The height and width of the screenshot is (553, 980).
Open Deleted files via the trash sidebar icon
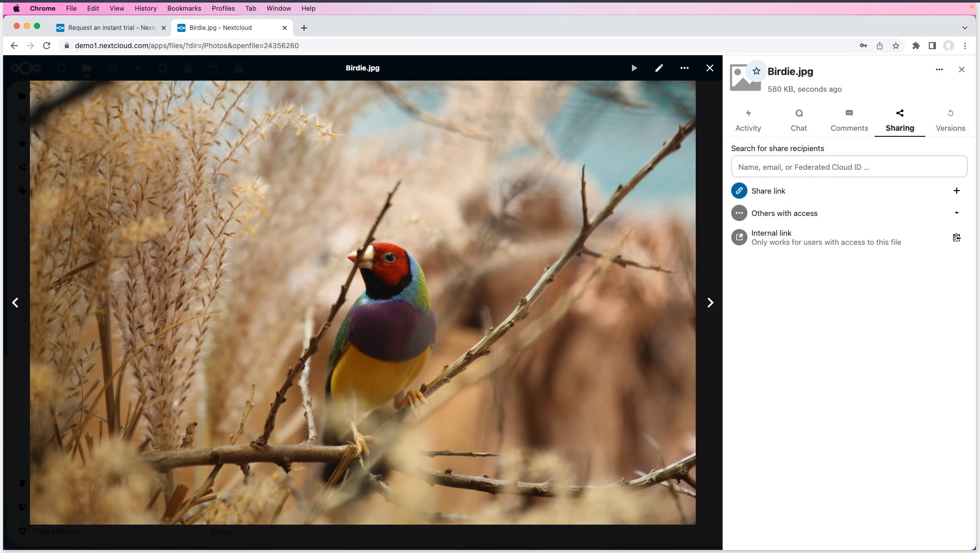pos(22,483)
